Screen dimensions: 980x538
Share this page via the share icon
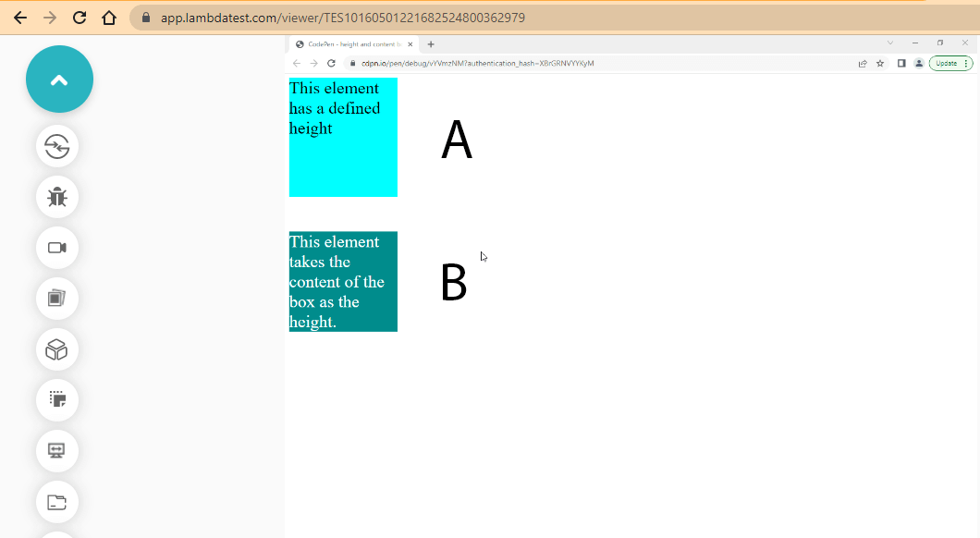point(863,63)
